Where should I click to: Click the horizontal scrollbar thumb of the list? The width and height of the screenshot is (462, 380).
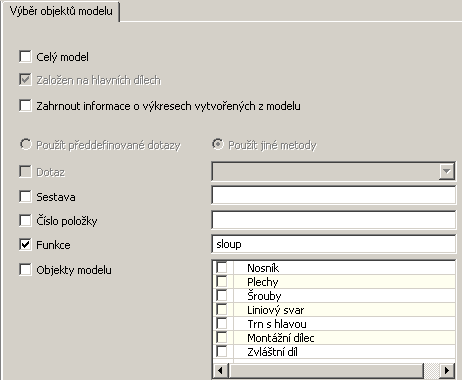[326, 370]
